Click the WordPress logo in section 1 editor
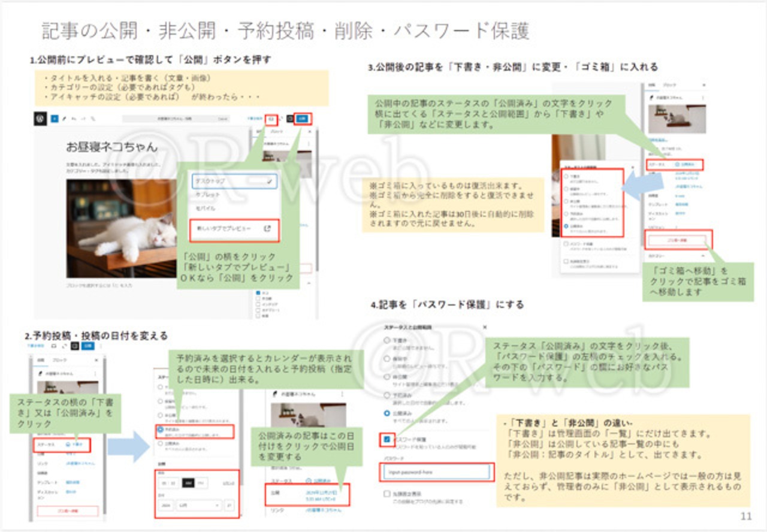 point(40,119)
